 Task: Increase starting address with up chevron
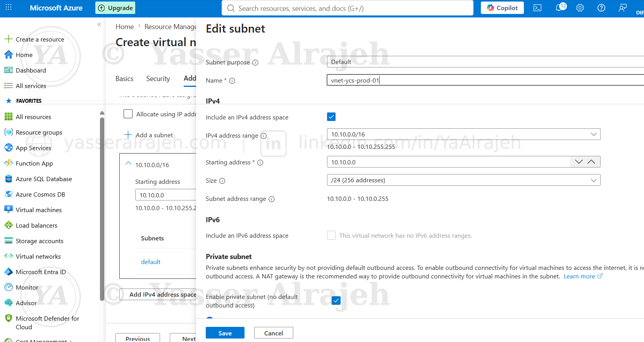(591, 162)
